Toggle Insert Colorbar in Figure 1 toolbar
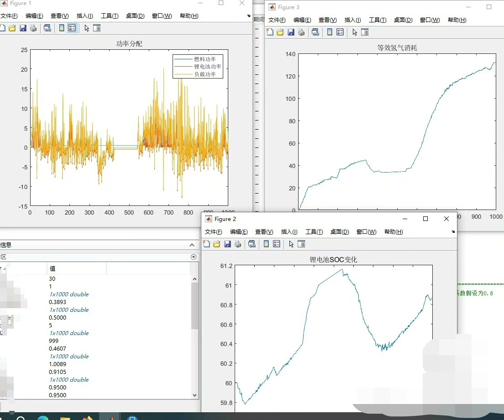 pos(62,28)
